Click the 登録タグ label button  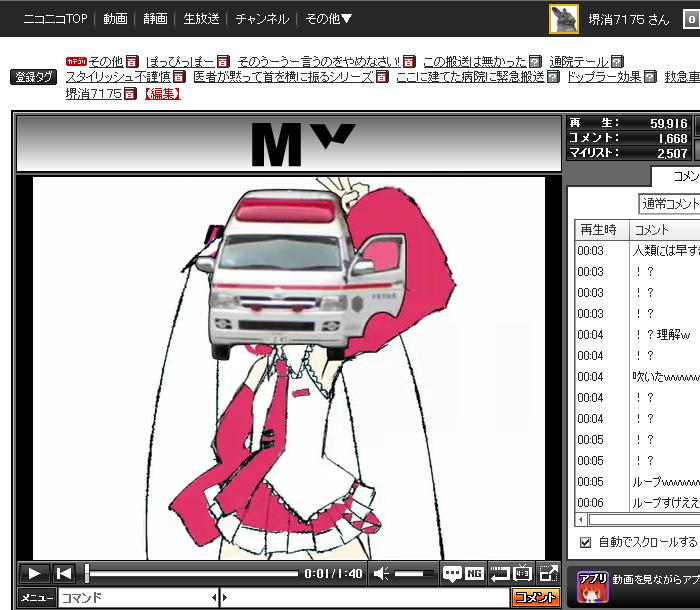[x=33, y=77]
